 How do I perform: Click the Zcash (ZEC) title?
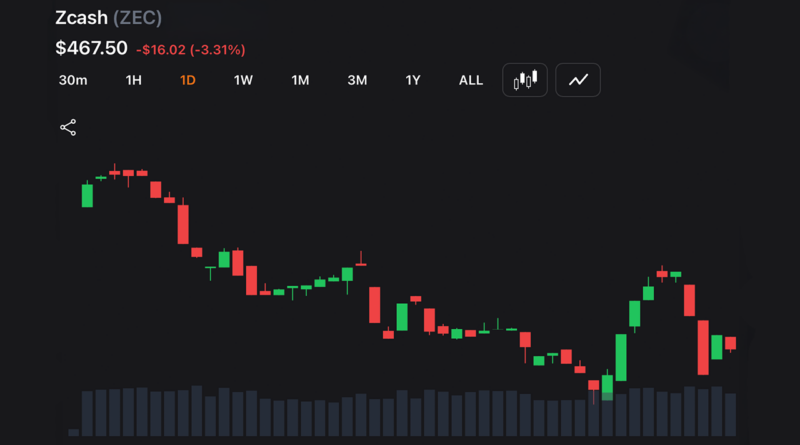click(108, 18)
